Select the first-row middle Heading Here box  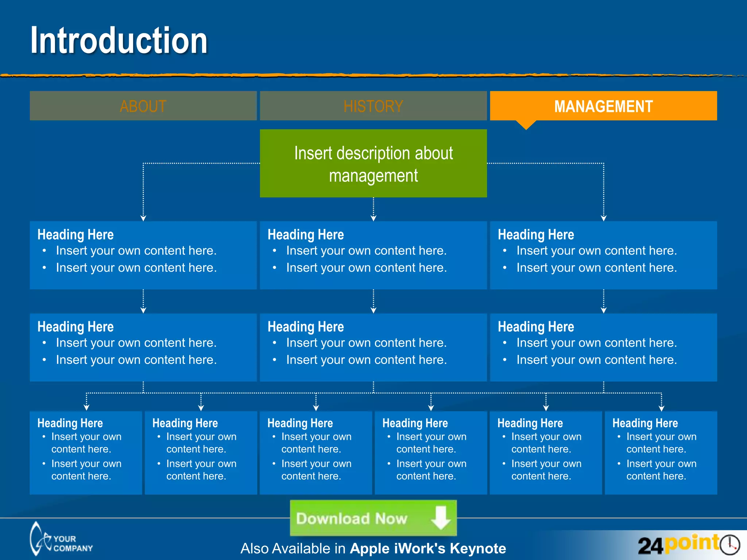[373, 255]
